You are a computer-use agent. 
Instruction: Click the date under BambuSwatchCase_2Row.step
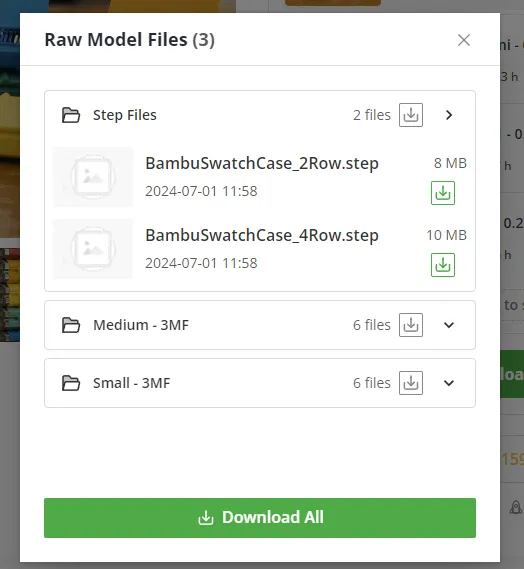(x=201, y=191)
